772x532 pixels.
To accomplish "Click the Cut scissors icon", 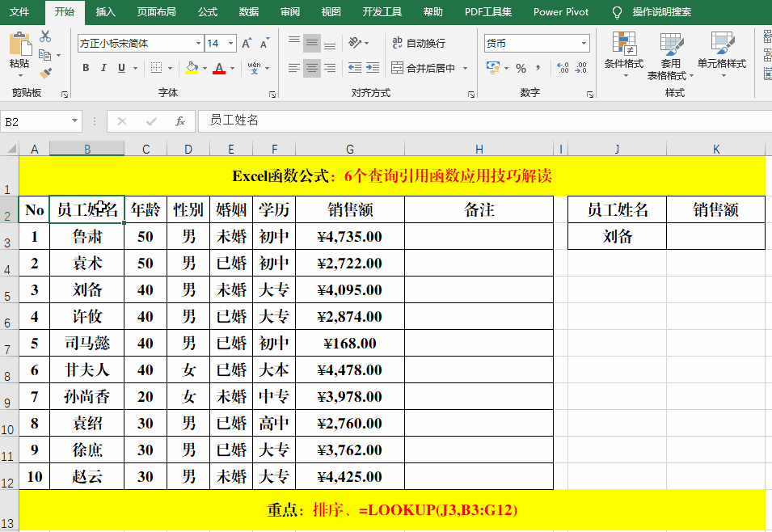I will 44,36.
